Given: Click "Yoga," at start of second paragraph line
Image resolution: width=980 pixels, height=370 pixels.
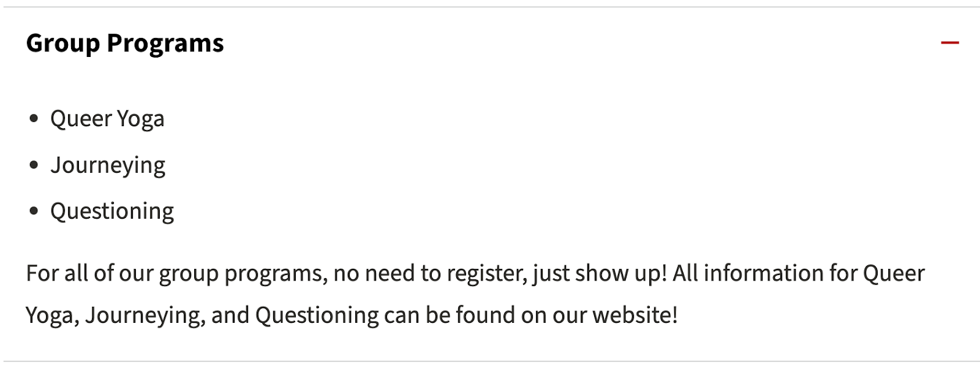Looking at the screenshot, I should point(53,315).
